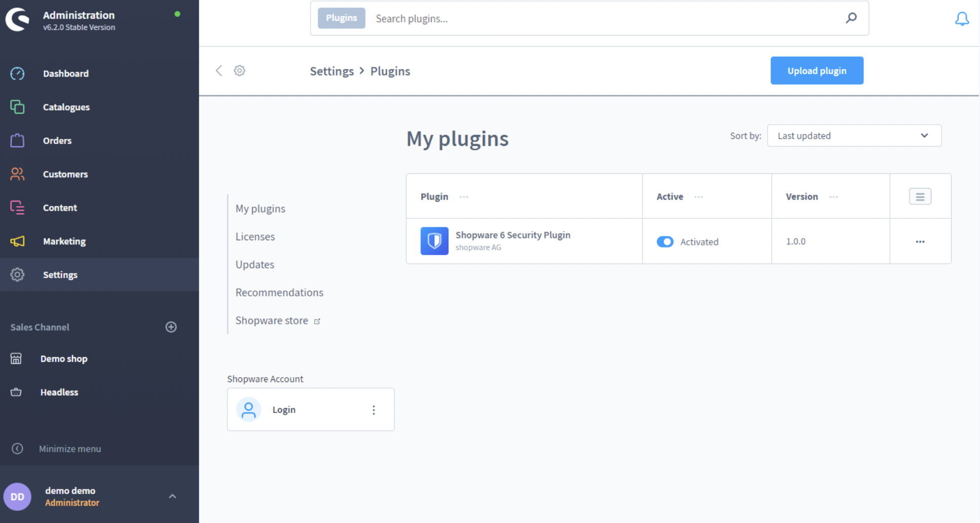This screenshot has width=980, height=523.
Task: Switch to the Updates tab
Action: click(254, 265)
